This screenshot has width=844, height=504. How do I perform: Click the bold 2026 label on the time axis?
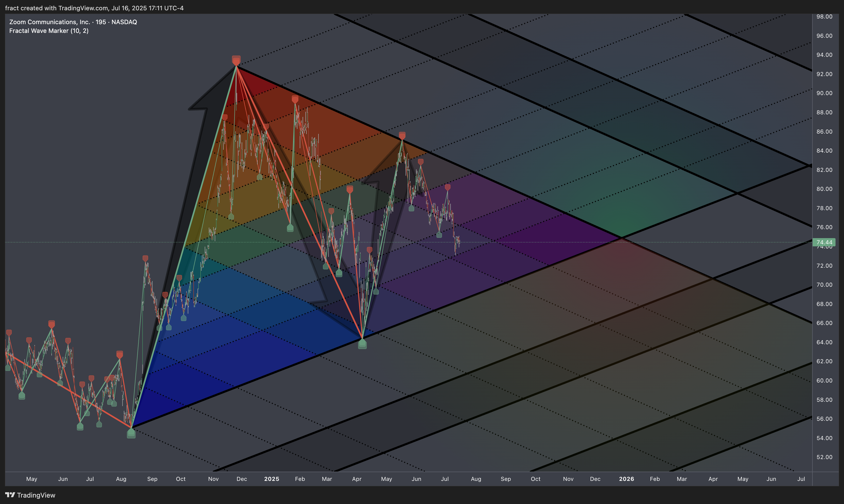626,479
